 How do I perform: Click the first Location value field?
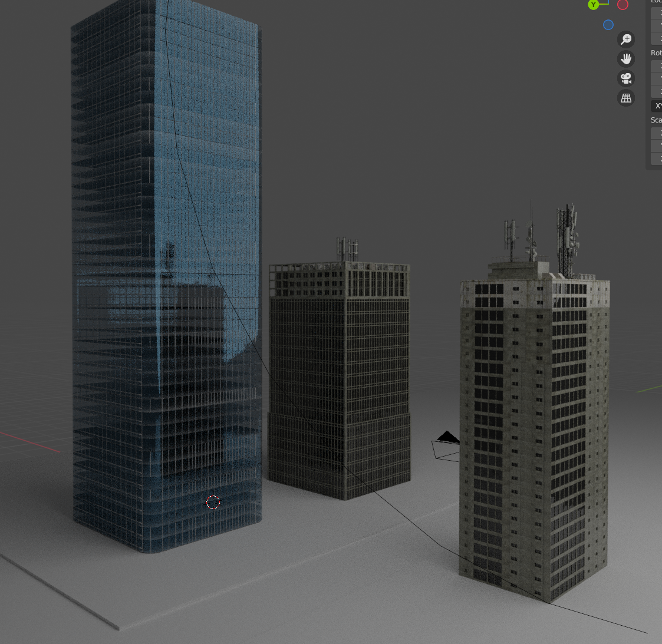(657, 14)
